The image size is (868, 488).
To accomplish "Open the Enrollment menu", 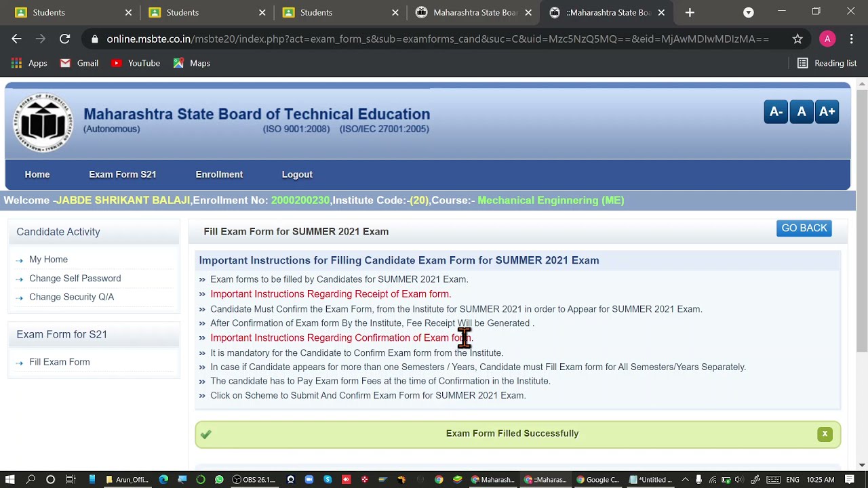I will (219, 174).
